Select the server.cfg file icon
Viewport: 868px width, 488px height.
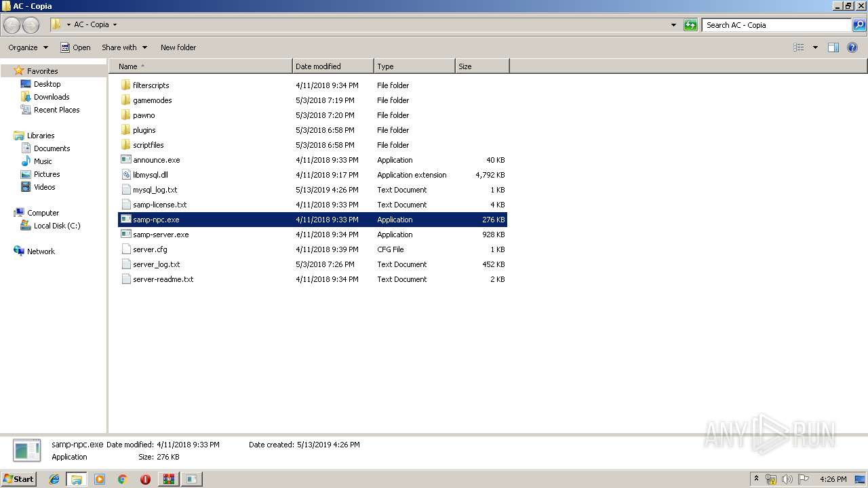pos(125,249)
